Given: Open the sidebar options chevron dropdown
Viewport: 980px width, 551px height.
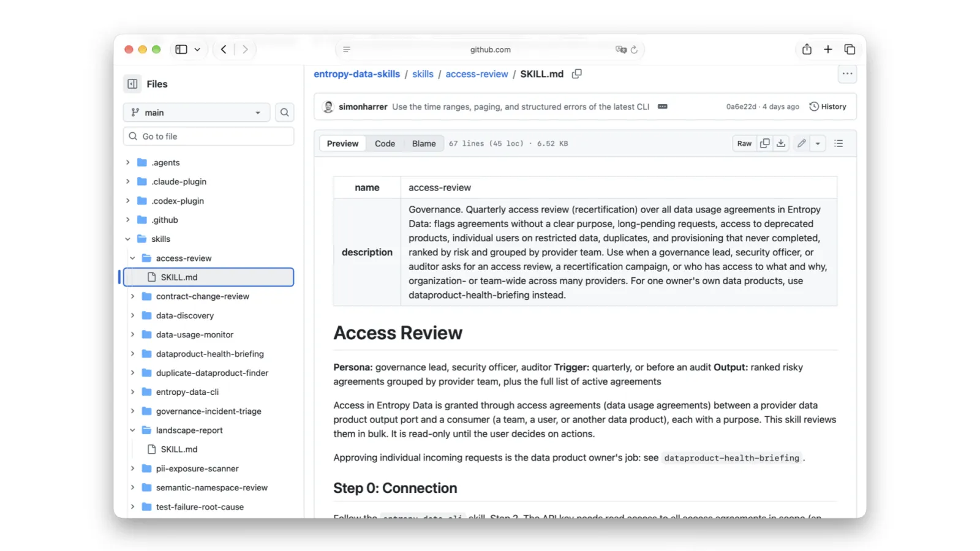Looking at the screenshot, I should 197,50.
